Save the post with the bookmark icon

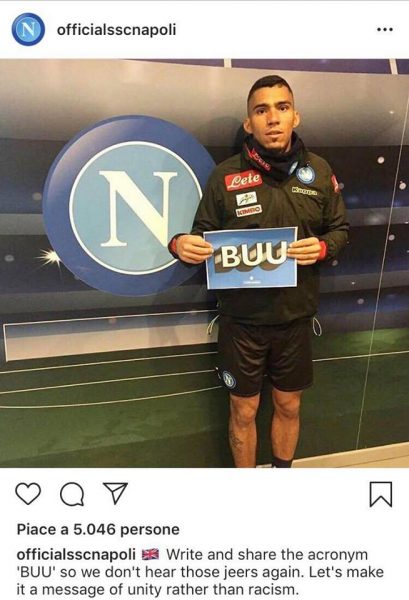point(381,494)
